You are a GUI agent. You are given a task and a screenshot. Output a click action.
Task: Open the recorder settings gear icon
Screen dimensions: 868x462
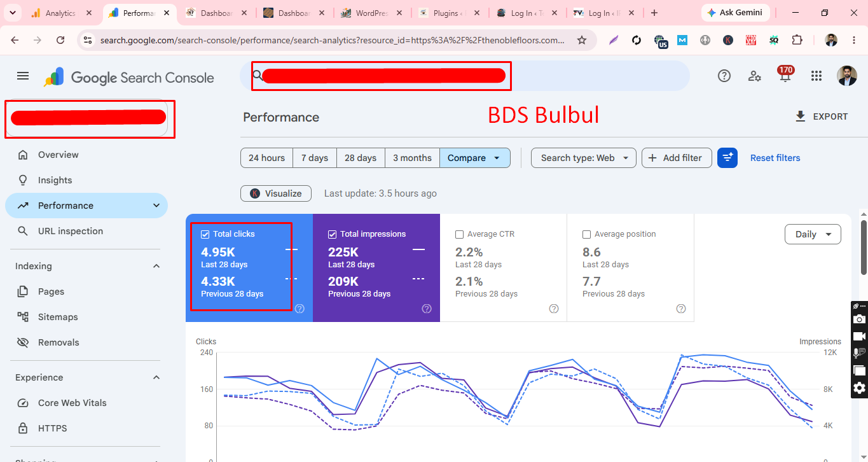[859, 388]
